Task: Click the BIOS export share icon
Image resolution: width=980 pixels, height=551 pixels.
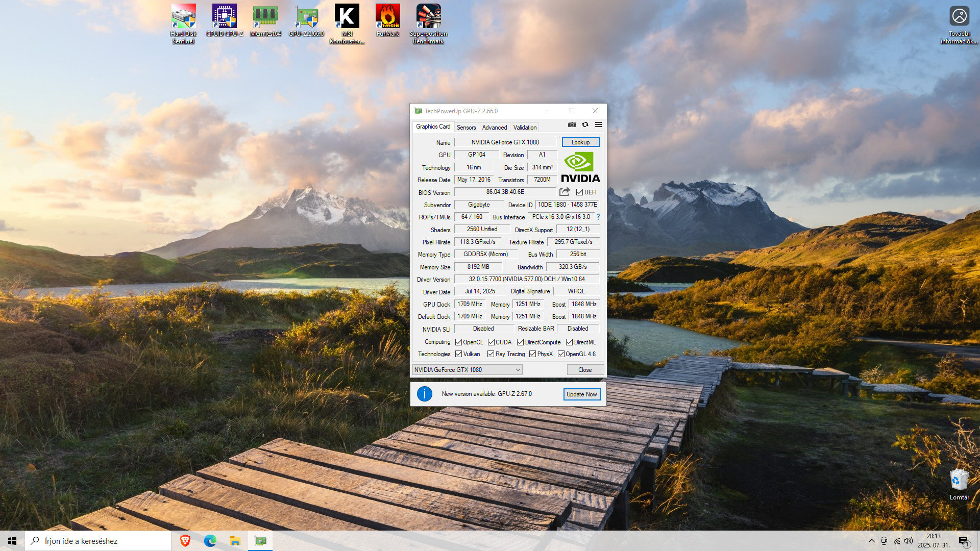Action: [x=565, y=192]
